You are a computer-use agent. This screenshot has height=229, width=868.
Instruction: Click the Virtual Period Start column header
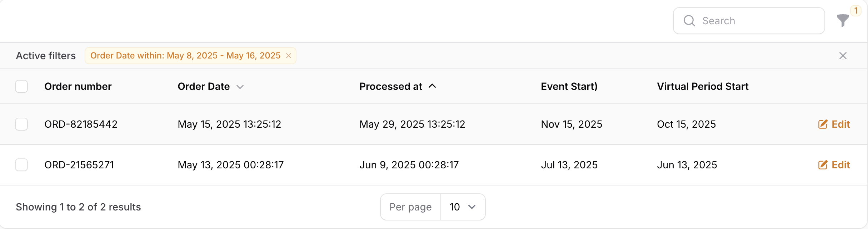click(703, 86)
